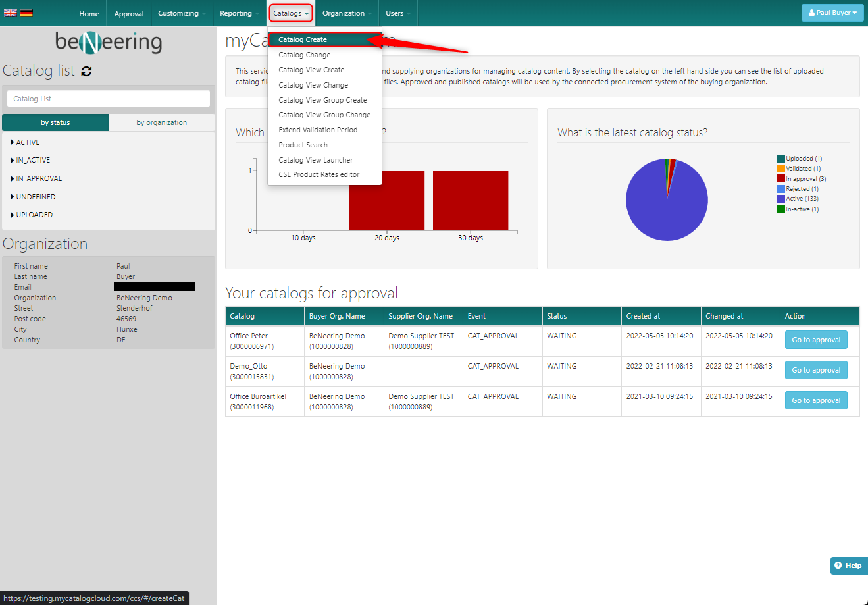Click the In approval red legend swatch

[x=781, y=178]
